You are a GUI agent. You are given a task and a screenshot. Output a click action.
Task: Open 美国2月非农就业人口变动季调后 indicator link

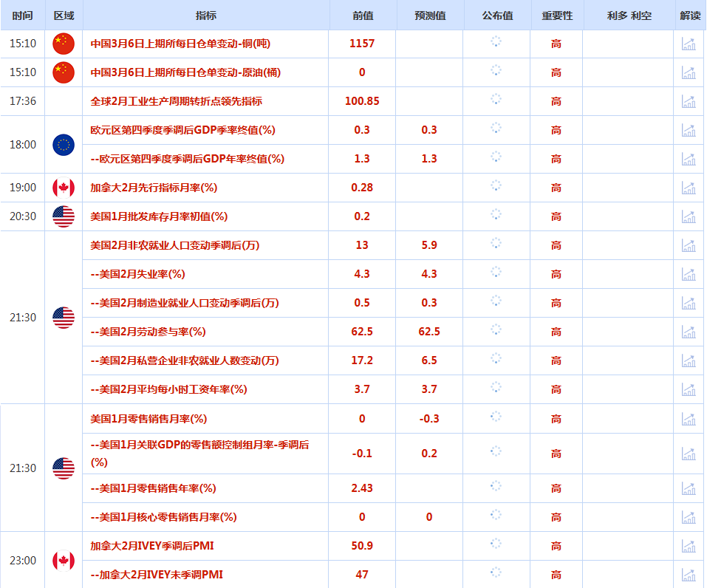(174, 245)
